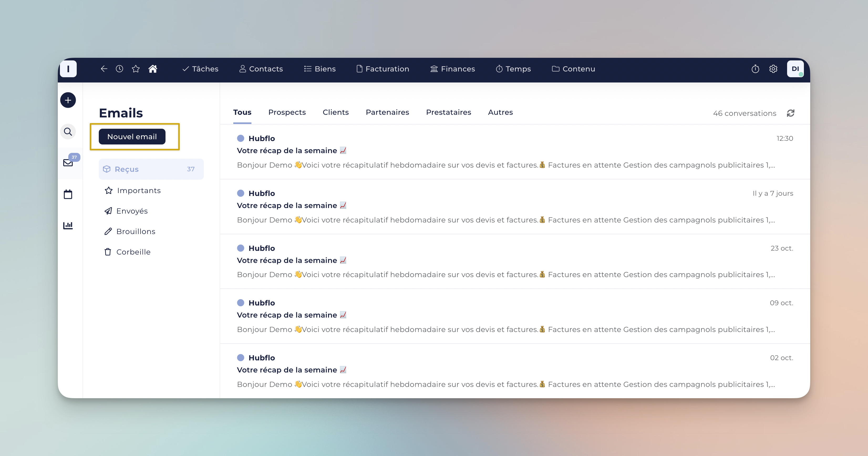Refresh conversations with the sync icon
This screenshot has width=868, height=456.
pos(791,113)
